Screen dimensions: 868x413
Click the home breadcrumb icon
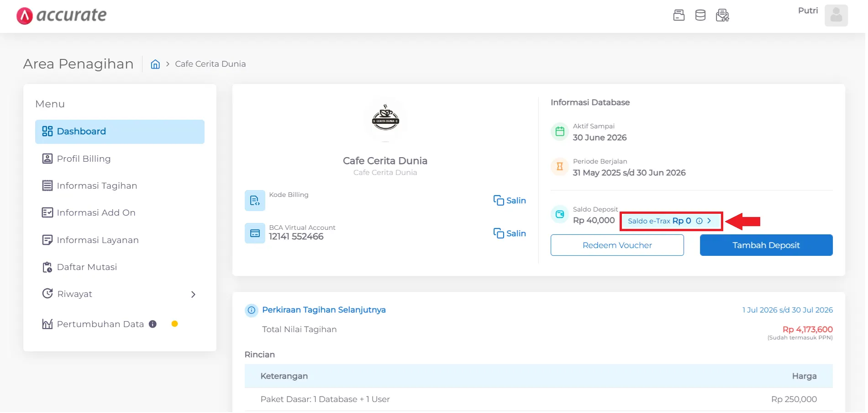tap(155, 64)
